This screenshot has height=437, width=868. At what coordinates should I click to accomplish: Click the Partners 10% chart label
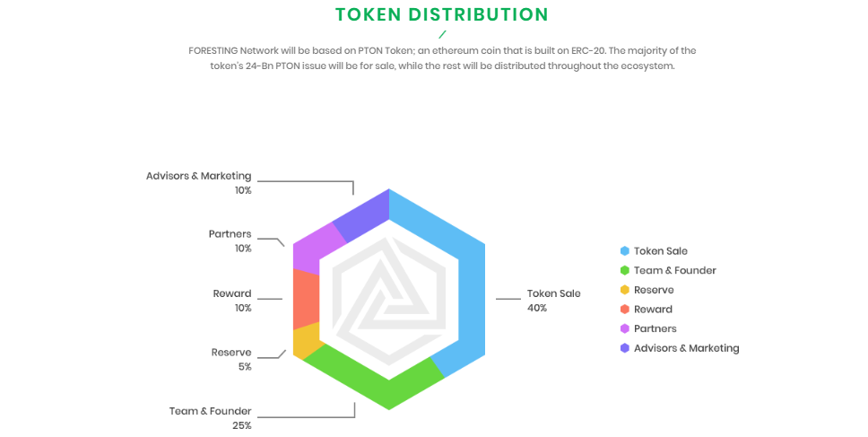(230, 240)
